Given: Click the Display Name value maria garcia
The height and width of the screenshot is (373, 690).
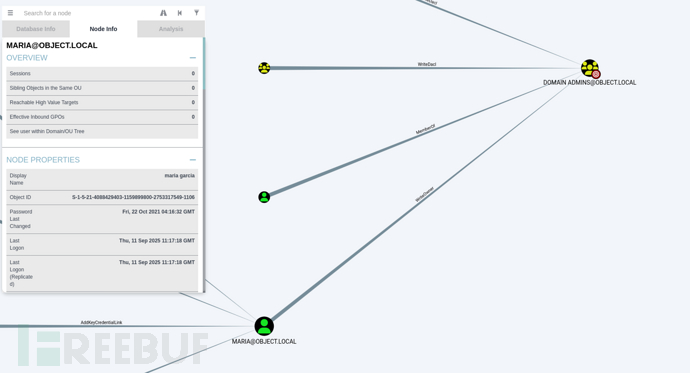Looking at the screenshot, I should coord(180,176).
